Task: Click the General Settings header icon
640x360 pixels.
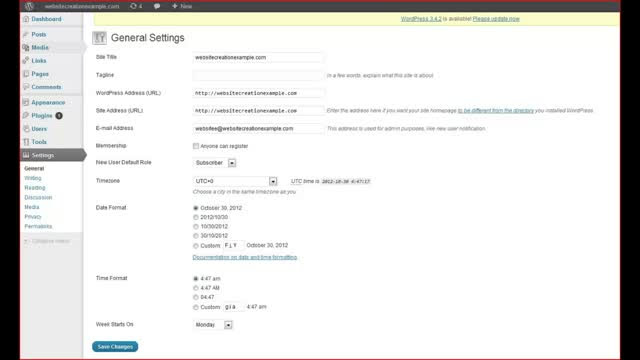Action: click(99, 38)
